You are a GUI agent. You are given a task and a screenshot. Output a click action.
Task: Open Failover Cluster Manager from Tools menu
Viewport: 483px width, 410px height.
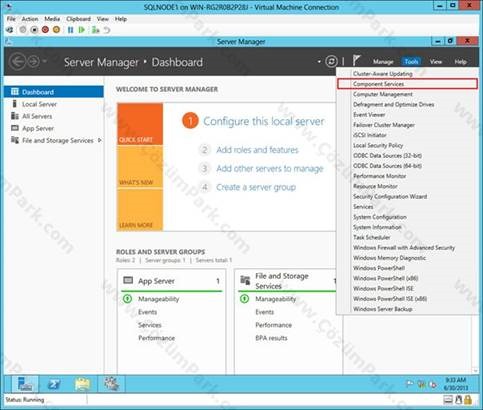point(407,125)
